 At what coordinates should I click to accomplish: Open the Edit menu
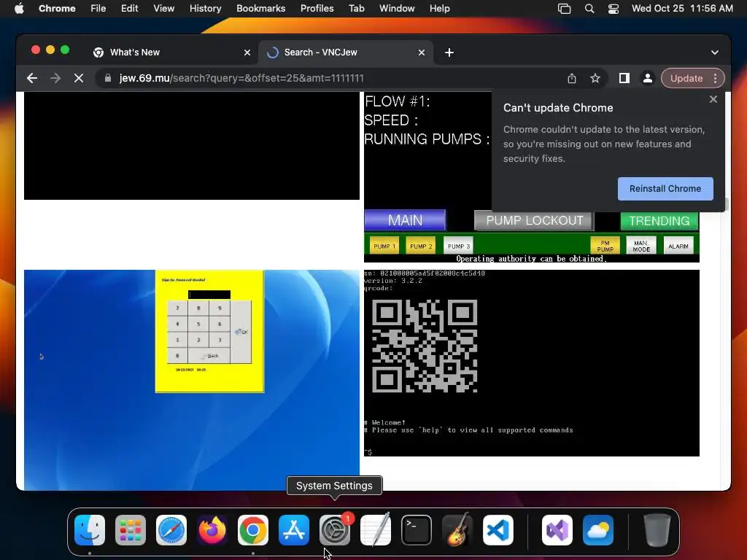[x=129, y=9]
